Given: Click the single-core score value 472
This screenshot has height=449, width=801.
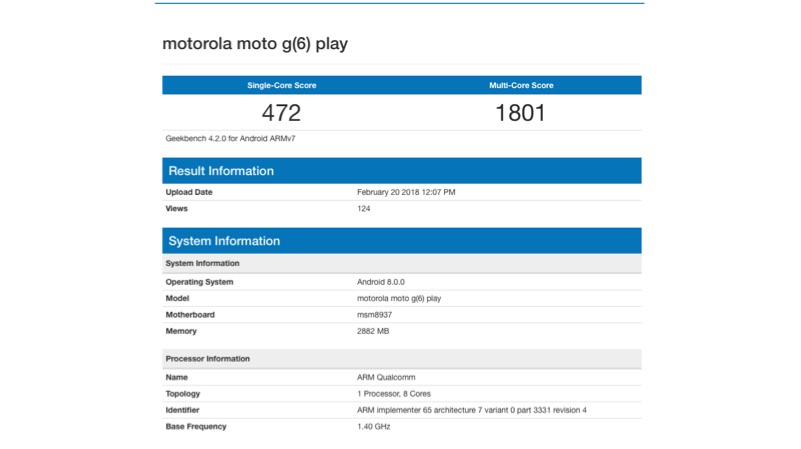Looking at the screenshot, I should (281, 113).
